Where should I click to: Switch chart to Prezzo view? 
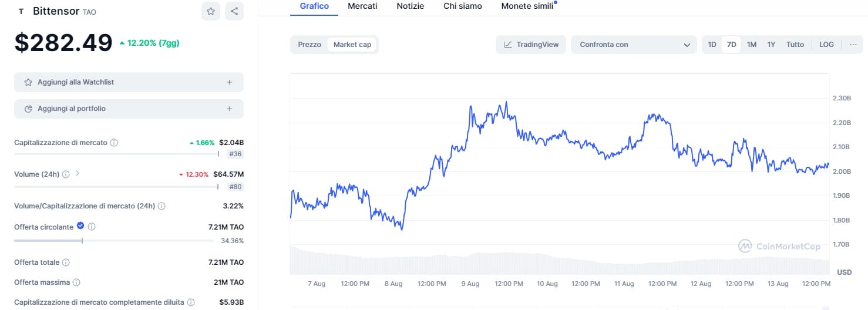(x=309, y=45)
